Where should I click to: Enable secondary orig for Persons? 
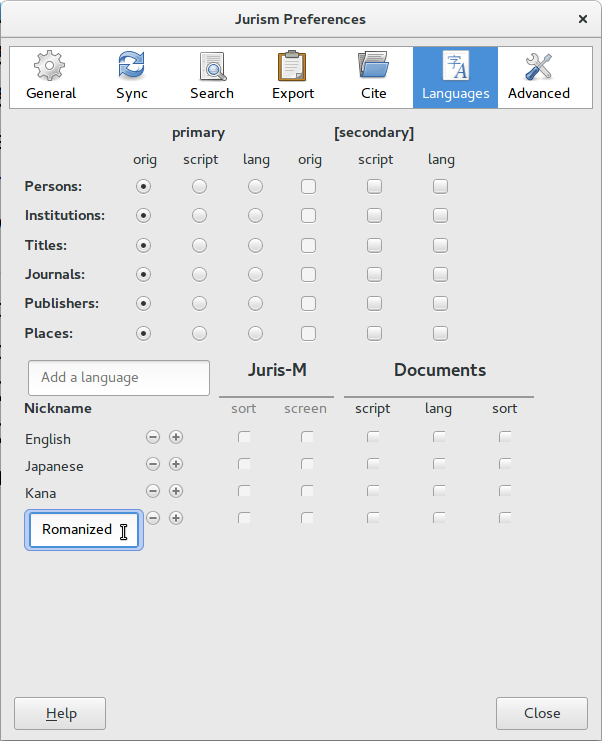click(309, 187)
